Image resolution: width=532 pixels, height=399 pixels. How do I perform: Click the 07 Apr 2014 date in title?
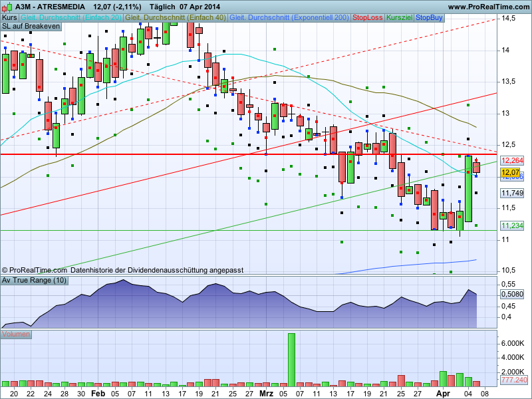pos(200,7)
